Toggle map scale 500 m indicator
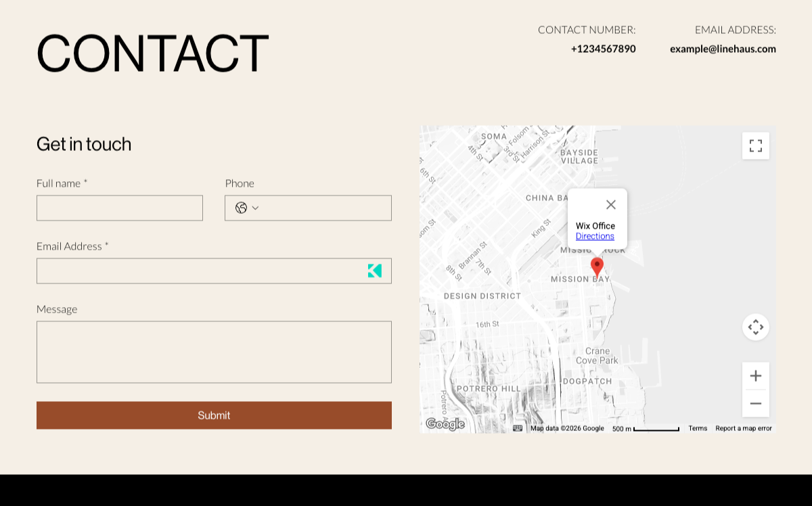Image resolution: width=812 pixels, height=506 pixels. pos(646,428)
